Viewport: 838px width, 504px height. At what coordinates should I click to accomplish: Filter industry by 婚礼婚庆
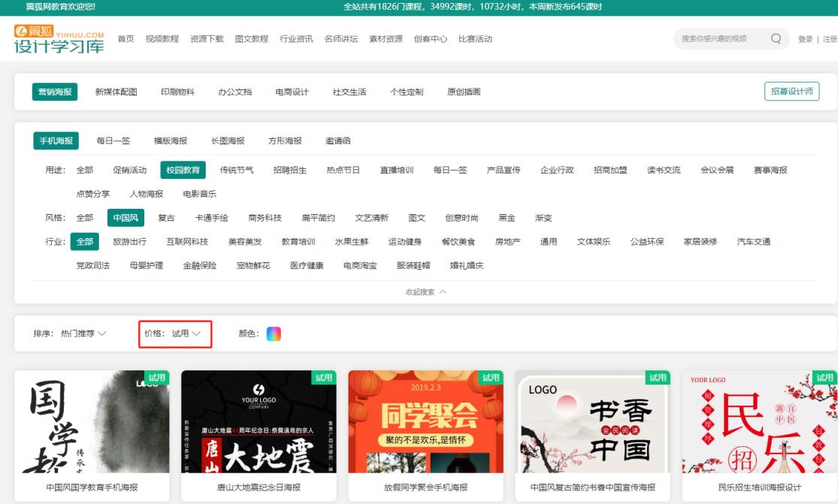pos(467,265)
